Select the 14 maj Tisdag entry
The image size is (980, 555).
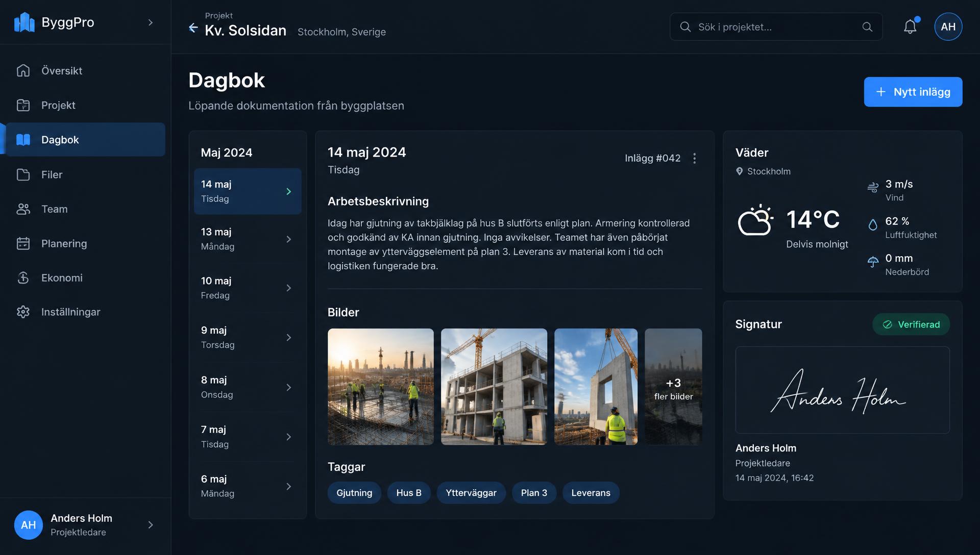248,191
